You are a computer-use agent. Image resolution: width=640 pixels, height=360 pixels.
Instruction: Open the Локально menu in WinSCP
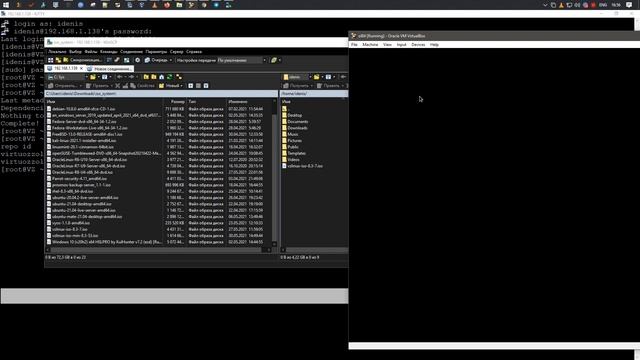(x=57, y=52)
